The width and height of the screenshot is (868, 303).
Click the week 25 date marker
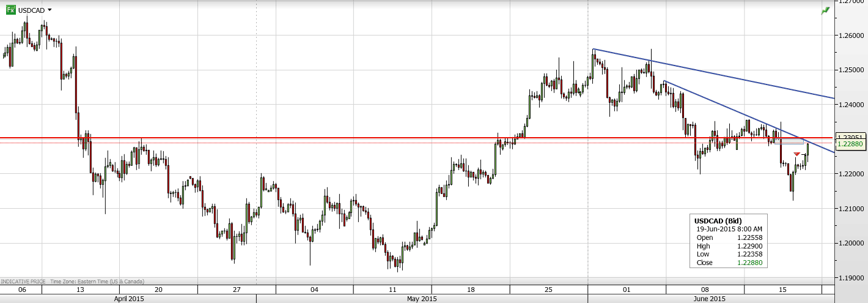[548, 290]
